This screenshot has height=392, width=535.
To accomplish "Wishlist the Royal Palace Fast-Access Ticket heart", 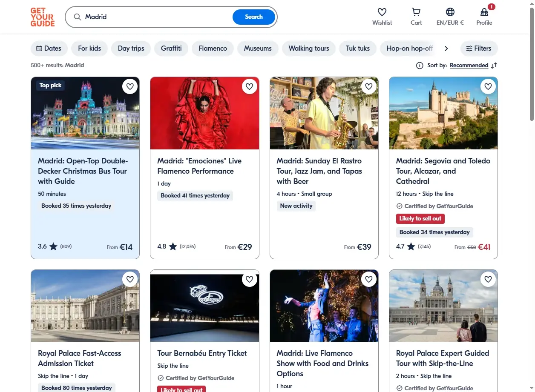I will 130,279.
